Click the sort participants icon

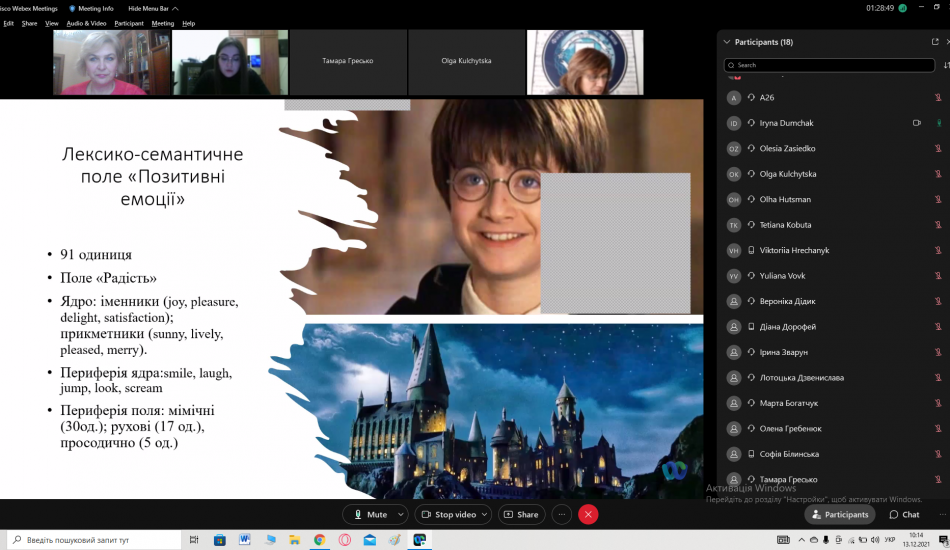click(x=946, y=65)
